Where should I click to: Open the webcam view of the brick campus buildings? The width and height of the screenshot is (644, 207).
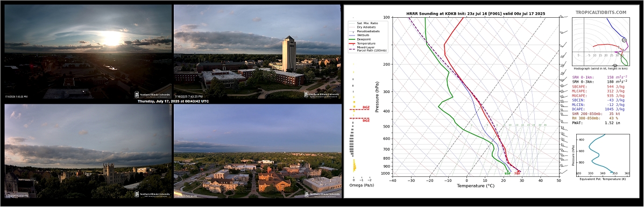click(x=257, y=151)
